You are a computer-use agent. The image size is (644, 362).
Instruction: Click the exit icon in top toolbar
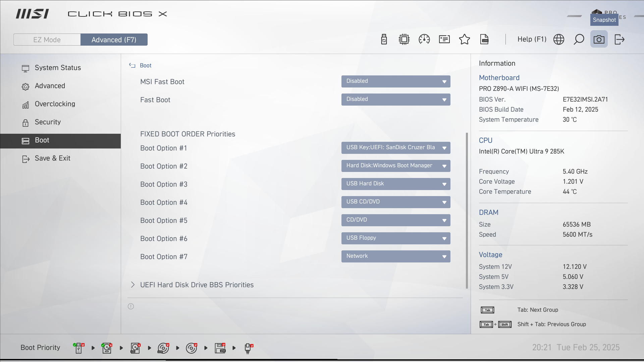[x=619, y=40]
